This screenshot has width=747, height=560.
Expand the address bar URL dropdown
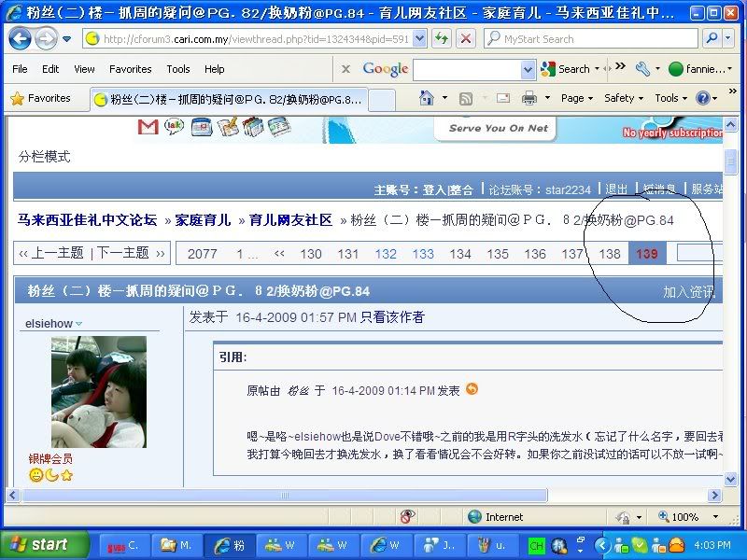pyautogui.click(x=418, y=38)
